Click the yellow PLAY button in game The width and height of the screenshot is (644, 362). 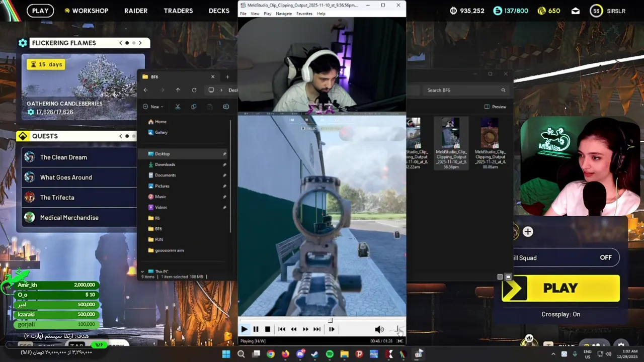click(x=560, y=288)
